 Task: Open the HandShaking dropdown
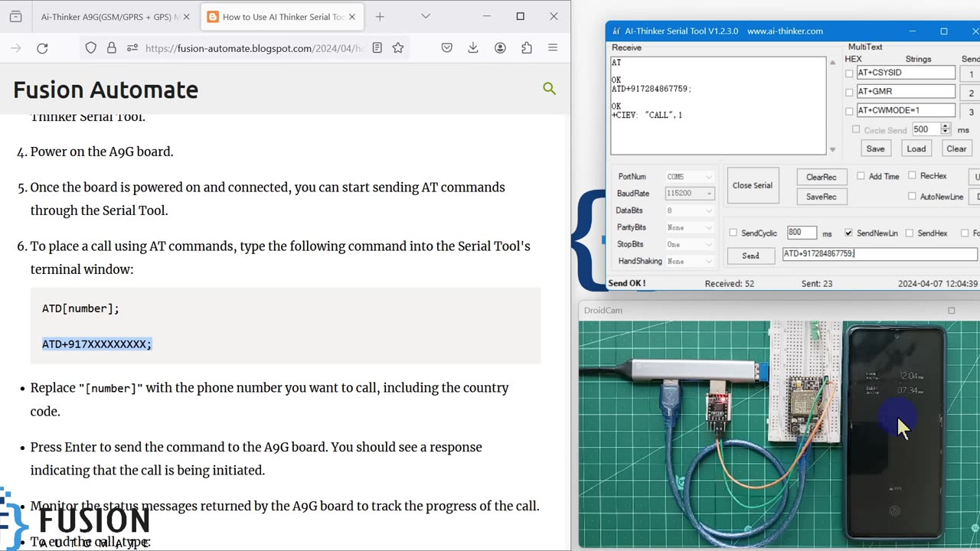690,261
